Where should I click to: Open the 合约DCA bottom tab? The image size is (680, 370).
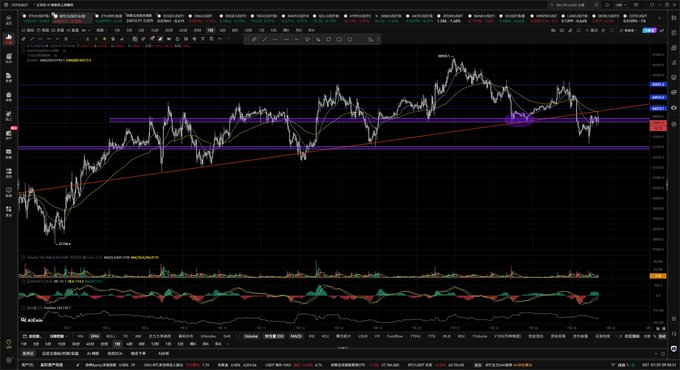(x=115, y=354)
